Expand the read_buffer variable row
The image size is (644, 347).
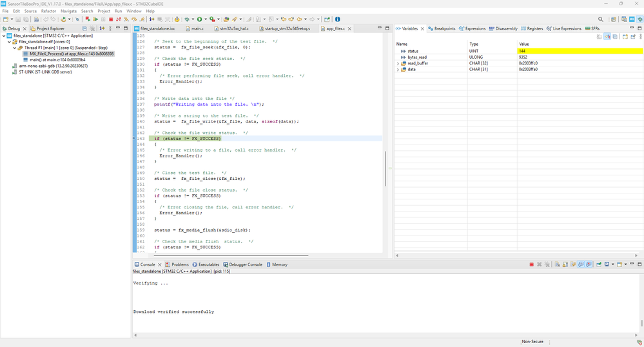point(398,63)
